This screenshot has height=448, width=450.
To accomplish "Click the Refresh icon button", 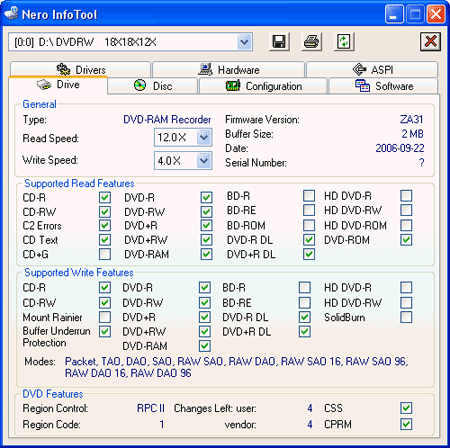I will click(344, 42).
